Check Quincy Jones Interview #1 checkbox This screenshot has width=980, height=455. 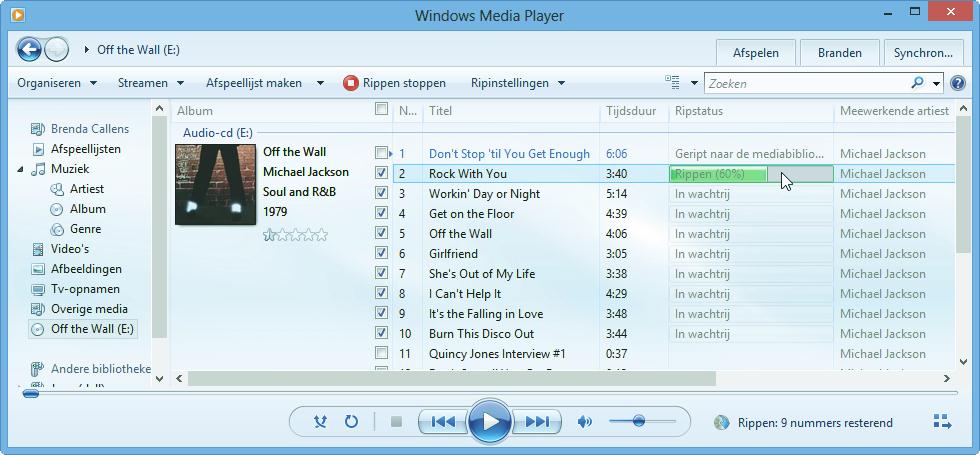(x=381, y=352)
